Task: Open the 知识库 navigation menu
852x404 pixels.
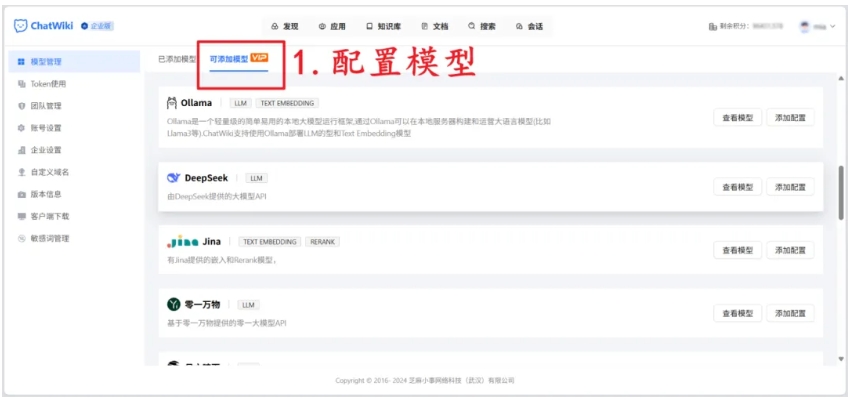Action: click(x=383, y=26)
